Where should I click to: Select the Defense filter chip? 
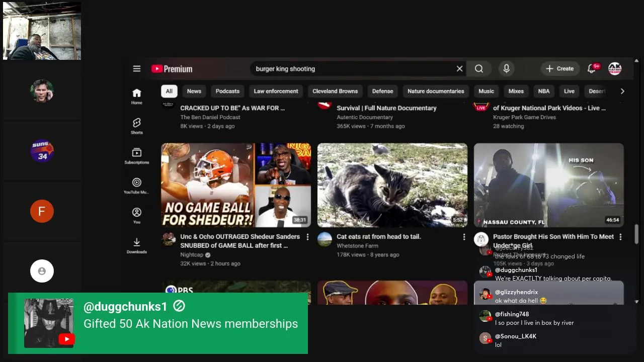click(x=382, y=91)
